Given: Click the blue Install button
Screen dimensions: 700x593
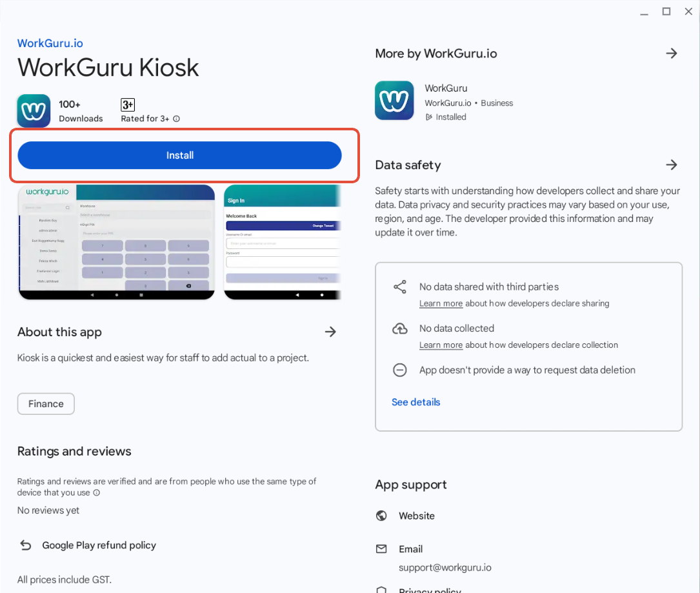Looking at the screenshot, I should [x=179, y=156].
